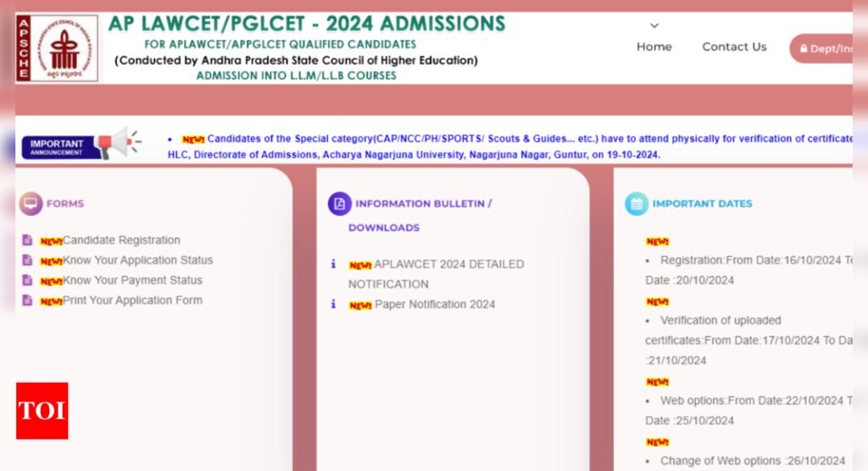Click the Forms monitor icon
Screen dimensions: 868x471
tap(31, 203)
